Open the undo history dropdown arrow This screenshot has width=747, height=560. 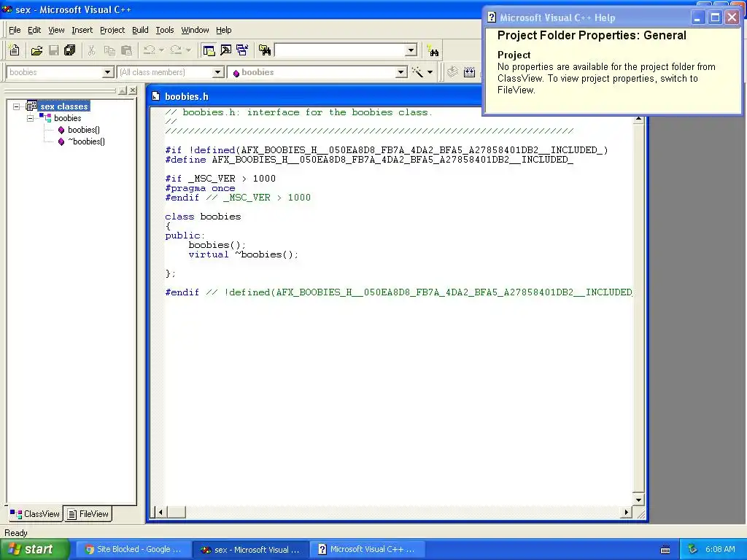[161, 50]
